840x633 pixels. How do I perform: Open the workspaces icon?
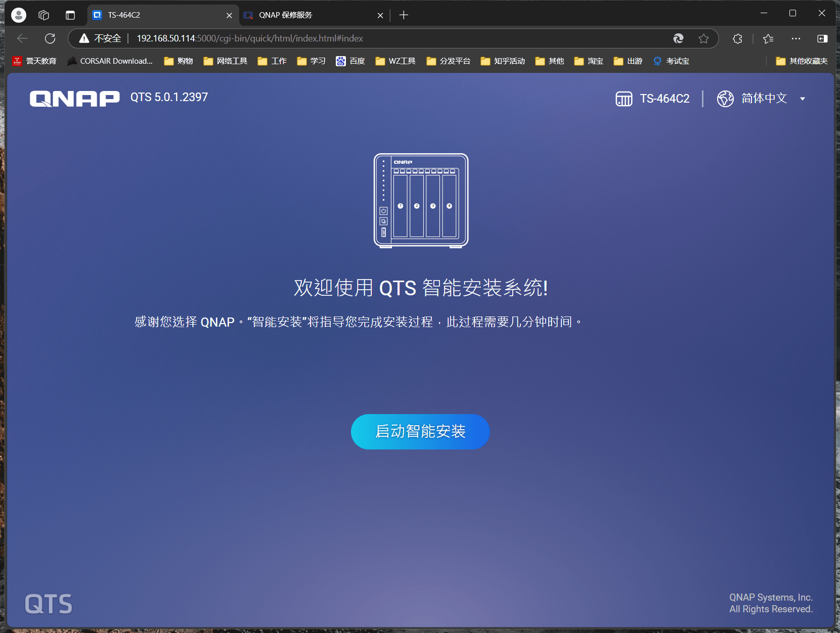click(x=43, y=15)
